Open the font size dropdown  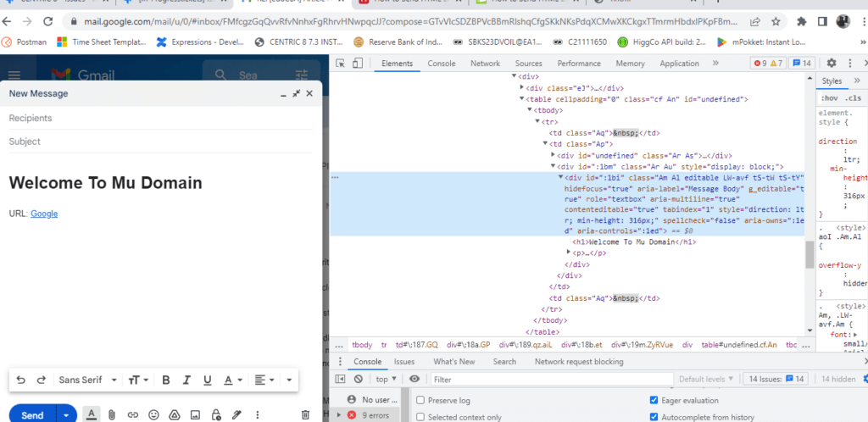(x=138, y=380)
